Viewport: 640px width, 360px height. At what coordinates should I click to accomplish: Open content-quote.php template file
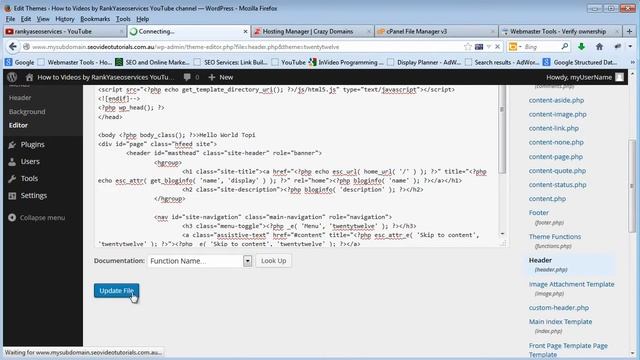tap(557, 171)
